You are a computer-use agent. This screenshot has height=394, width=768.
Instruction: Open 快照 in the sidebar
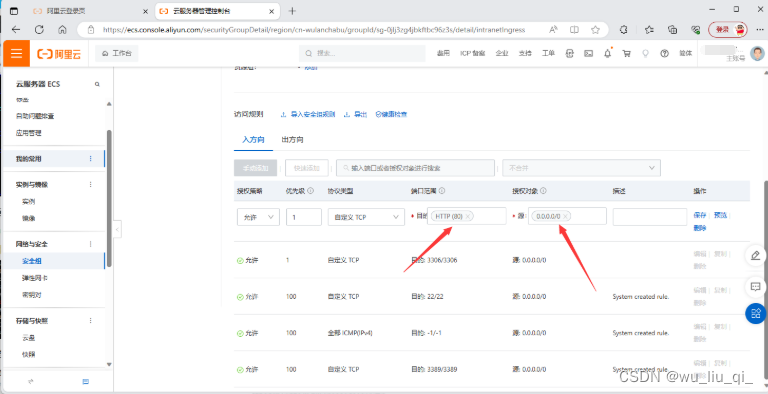(28, 354)
